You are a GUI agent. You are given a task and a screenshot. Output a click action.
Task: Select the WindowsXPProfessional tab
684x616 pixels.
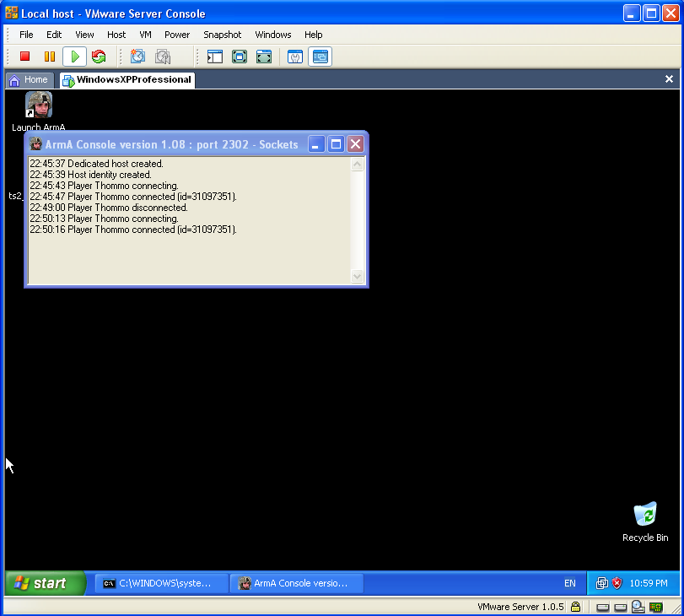pos(127,80)
